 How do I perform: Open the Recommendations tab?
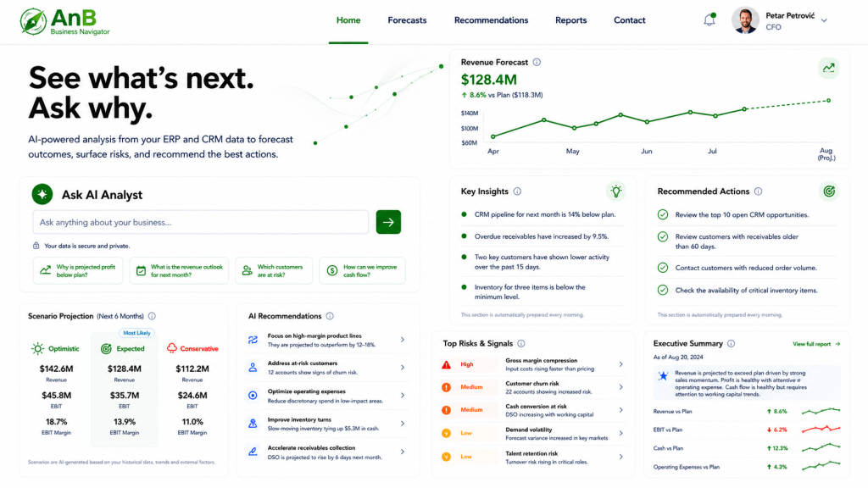491,20
